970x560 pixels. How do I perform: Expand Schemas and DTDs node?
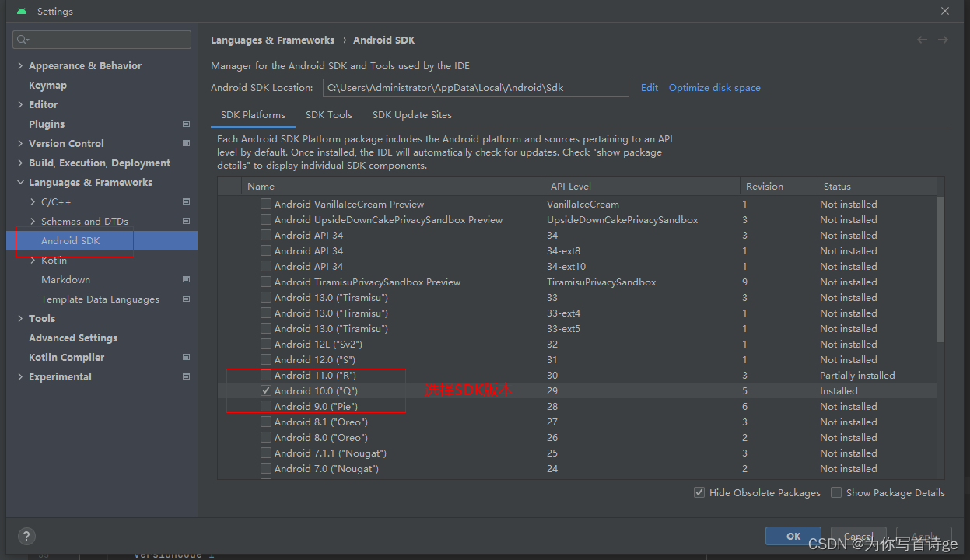pos(33,222)
